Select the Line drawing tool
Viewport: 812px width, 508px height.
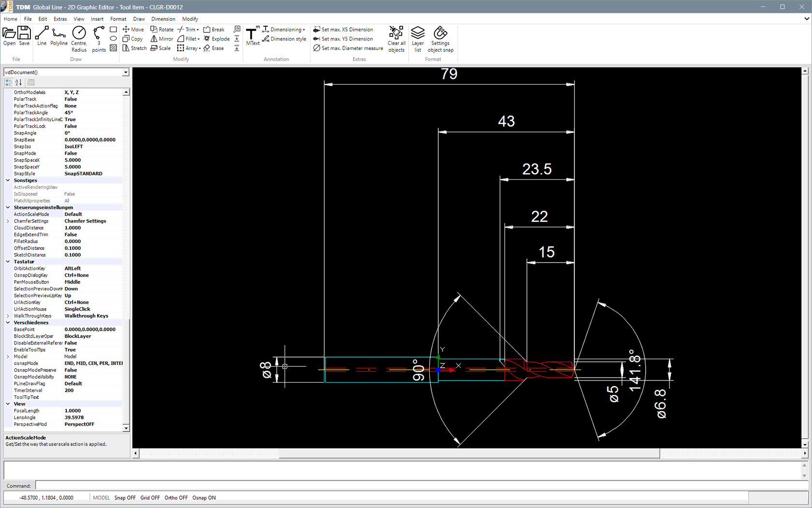(x=42, y=36)
